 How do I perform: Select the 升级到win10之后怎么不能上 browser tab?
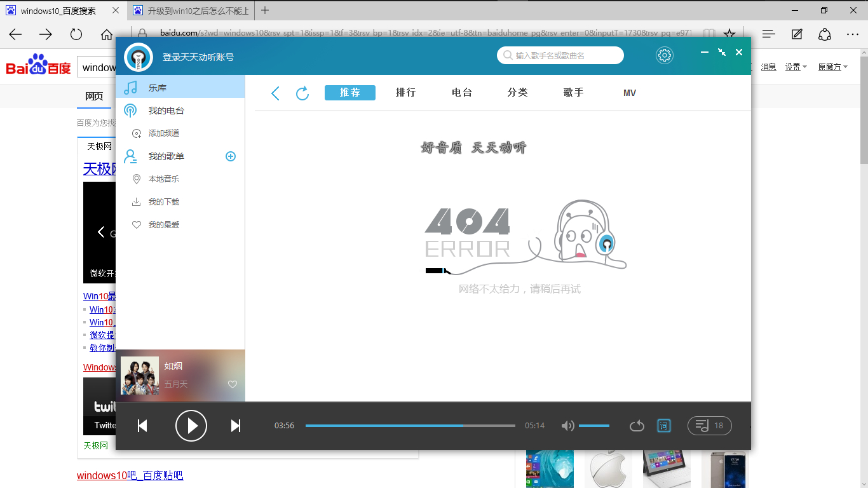[191, 11]
